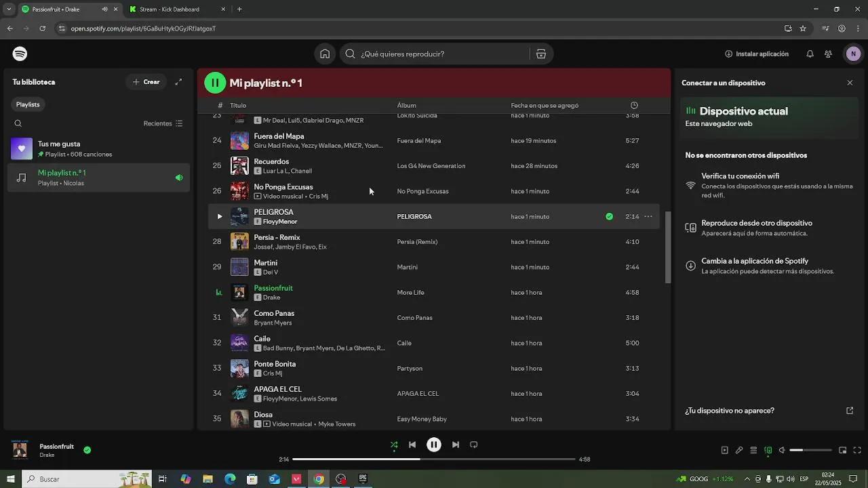Select the Playlists filter chip
868x488 pixels.
(28, 105)
